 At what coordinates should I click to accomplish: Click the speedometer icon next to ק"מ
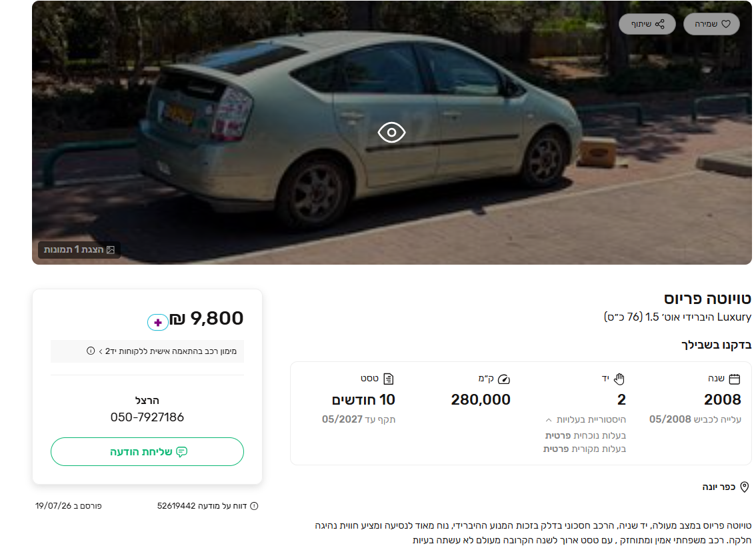tap(504, 379)
